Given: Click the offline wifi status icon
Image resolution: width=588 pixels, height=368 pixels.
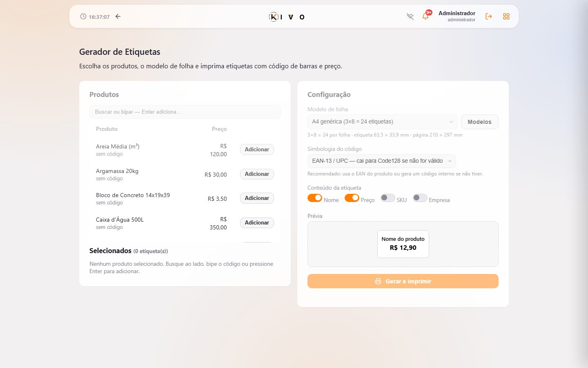Looking at the screenshot, I should [410, 16].
